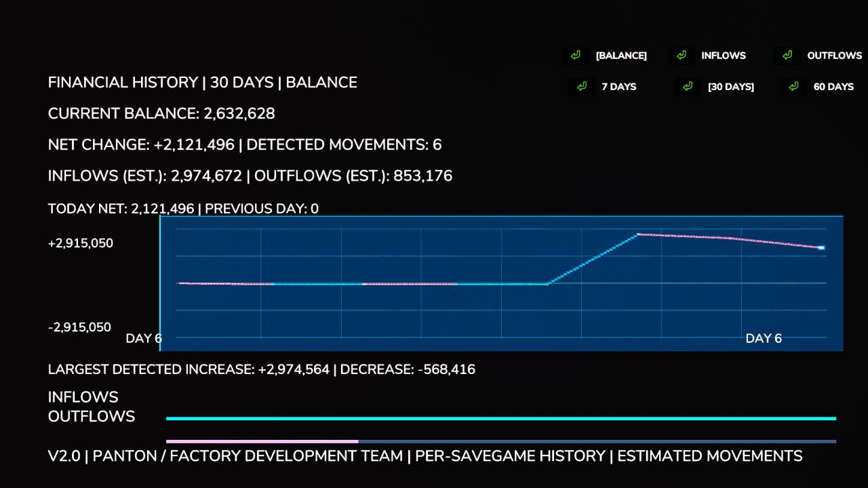
Task: Click the INFLOWS label above the bars
Action: 83,397
